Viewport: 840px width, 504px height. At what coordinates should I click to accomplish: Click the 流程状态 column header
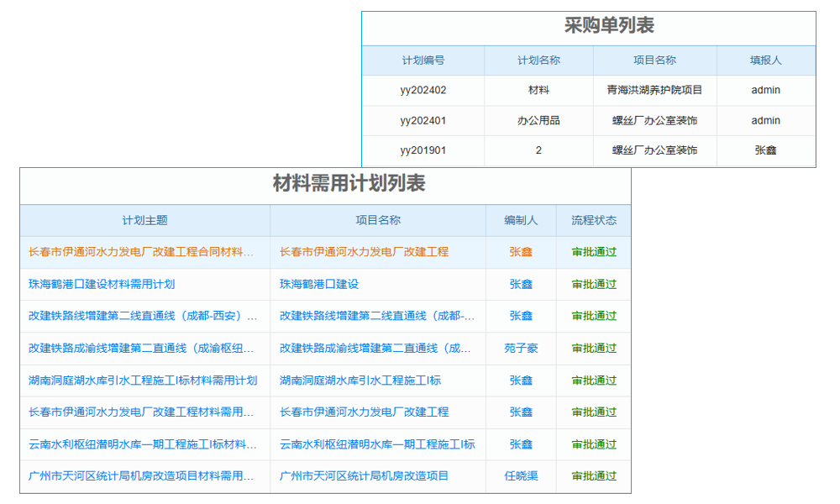[593, 220]
